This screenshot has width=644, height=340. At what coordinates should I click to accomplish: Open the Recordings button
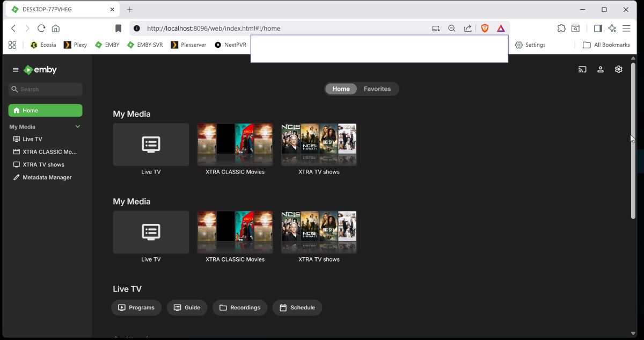(240, 308)
